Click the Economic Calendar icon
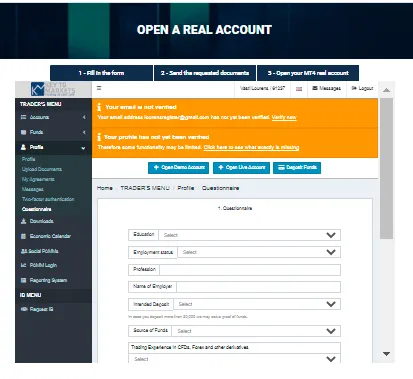Image resolution: width=413 pixels, height=379 pixels. (23, 236)
